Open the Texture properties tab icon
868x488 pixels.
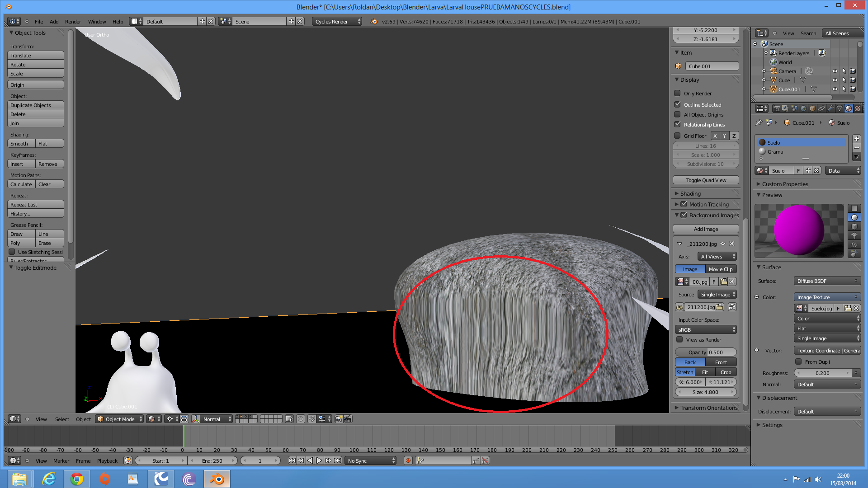(858, 108)
